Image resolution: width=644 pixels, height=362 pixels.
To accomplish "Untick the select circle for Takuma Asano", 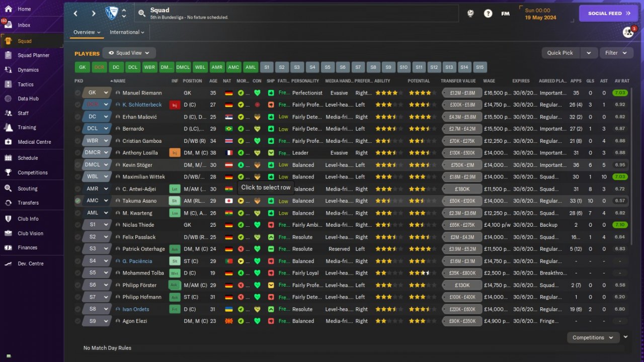I will tap(77, 201).
